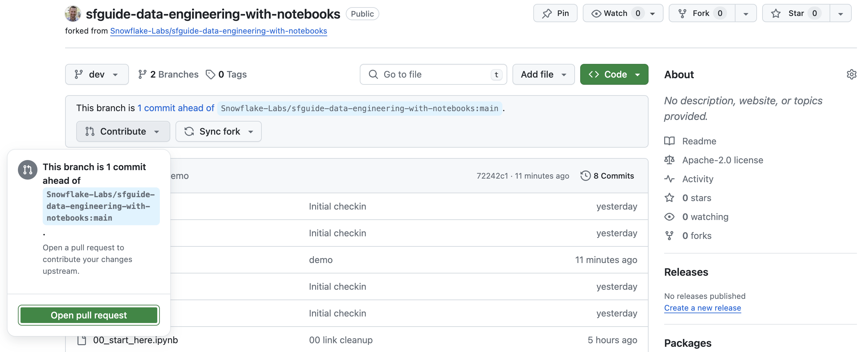Click the star icon next to 0 stars
Image resolution: width=868 pixels, height=352 pixels.
point(669,198)
